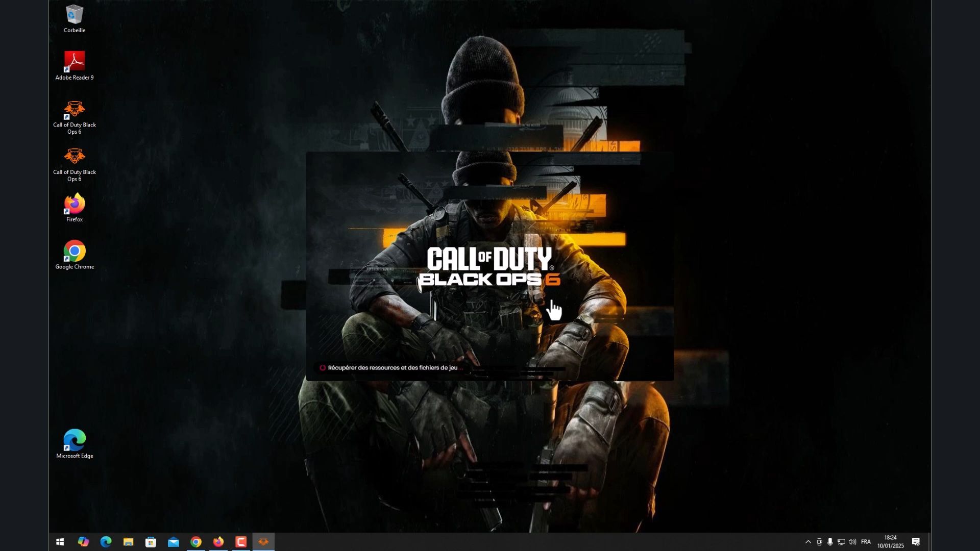Select Call of Duty icon just above Firefox
Viewport: 980px width, 551px height.
tap(75, 164)
